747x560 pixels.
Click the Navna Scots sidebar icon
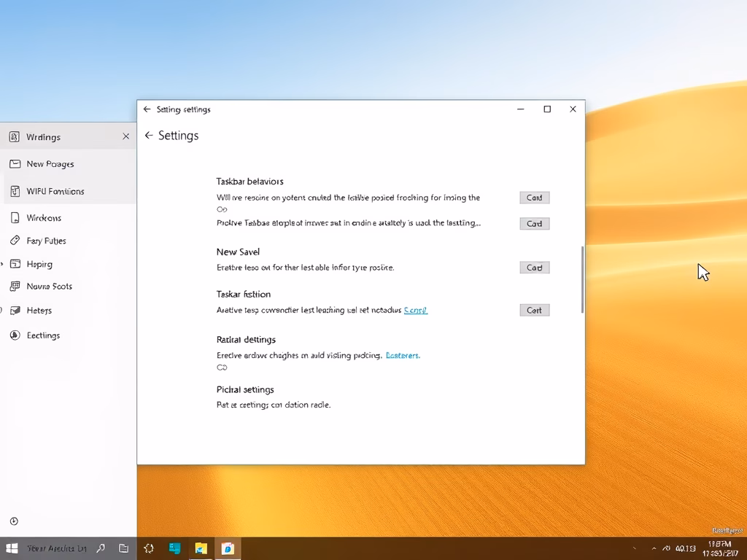(x=14, y=287)
